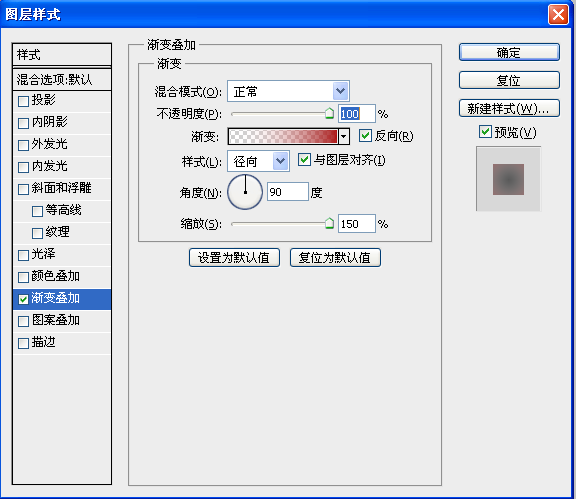Disable the 预览 checkbox

tap(485, 132)
